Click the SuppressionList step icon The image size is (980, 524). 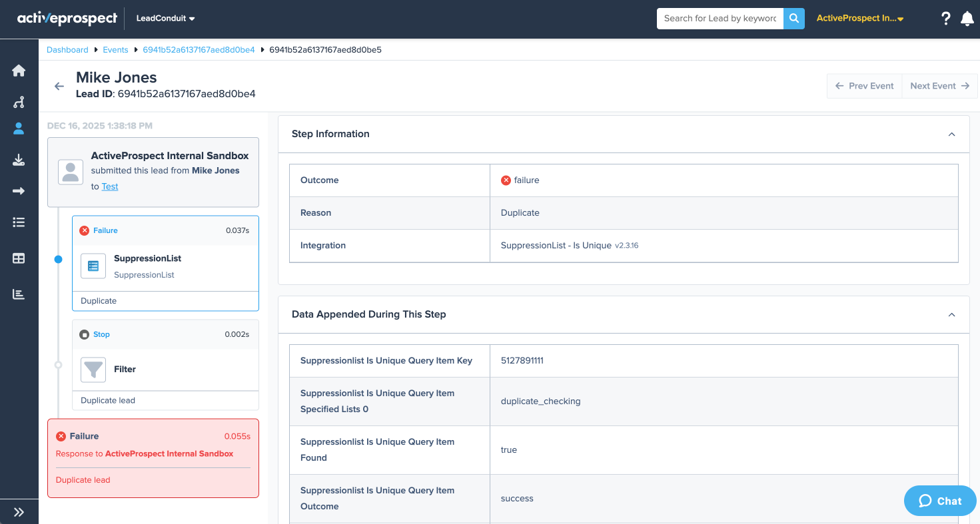[93, 266]
